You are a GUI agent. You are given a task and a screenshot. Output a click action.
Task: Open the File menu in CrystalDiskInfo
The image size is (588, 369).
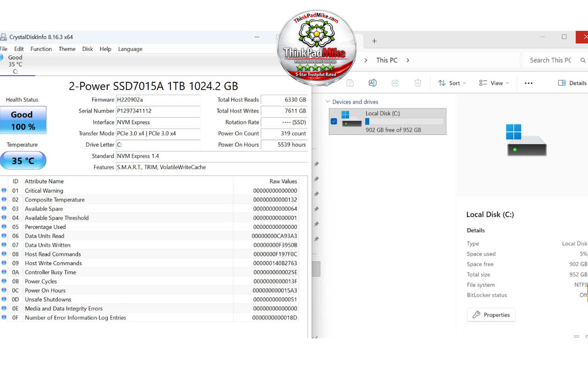click(x=4, y=49)
